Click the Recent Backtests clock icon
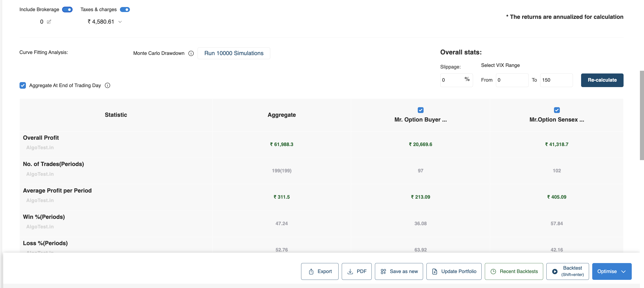The width and height of the screenshot is (644, 288). click(493, 271)
